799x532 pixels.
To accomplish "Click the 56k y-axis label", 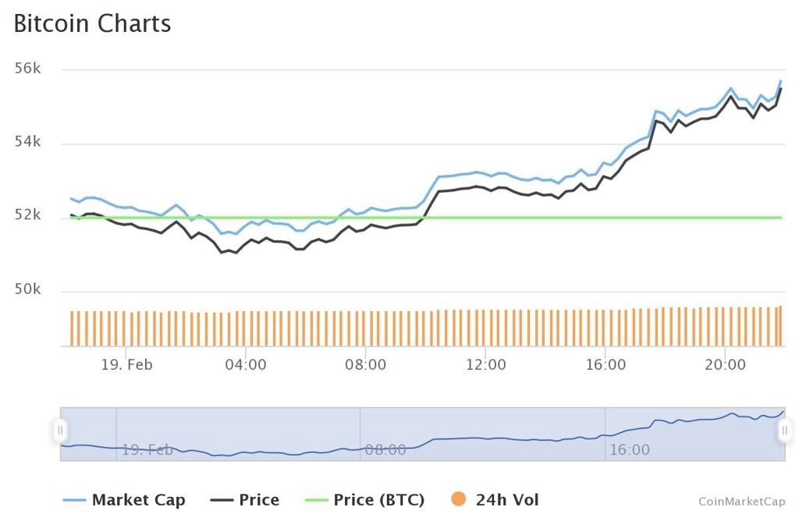I will pyautogui.click(x=27, y=69).
